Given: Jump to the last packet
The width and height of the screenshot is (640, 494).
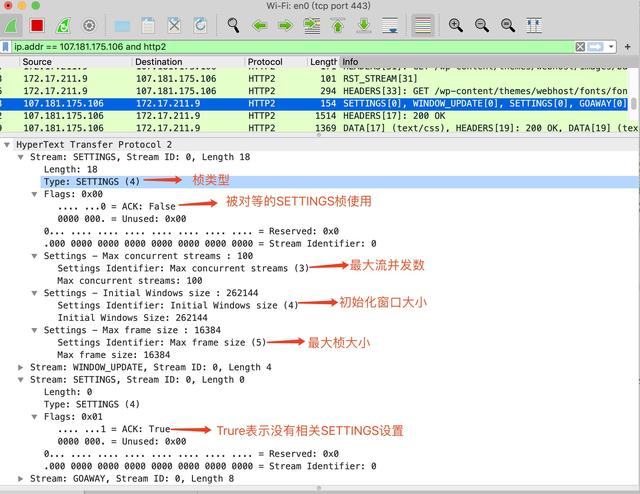Looking at the screenshot, I should point(364,25).
